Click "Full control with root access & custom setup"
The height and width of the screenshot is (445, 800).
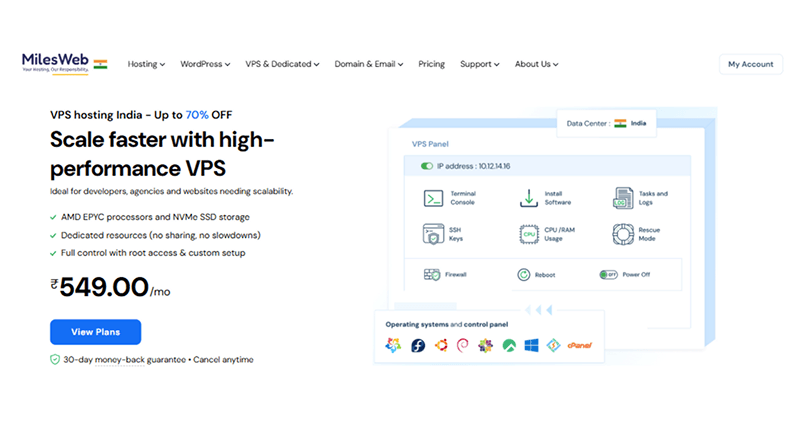click(x=153, y=253)
